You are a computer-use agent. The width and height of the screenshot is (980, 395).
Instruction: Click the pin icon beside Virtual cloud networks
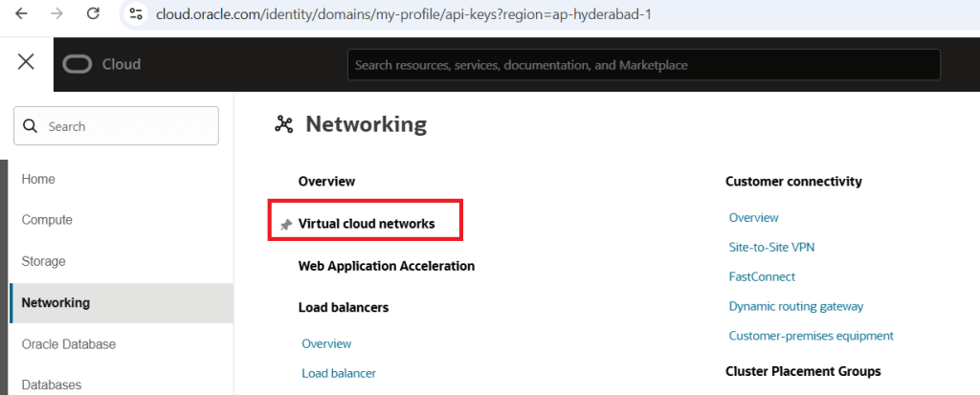285,224
